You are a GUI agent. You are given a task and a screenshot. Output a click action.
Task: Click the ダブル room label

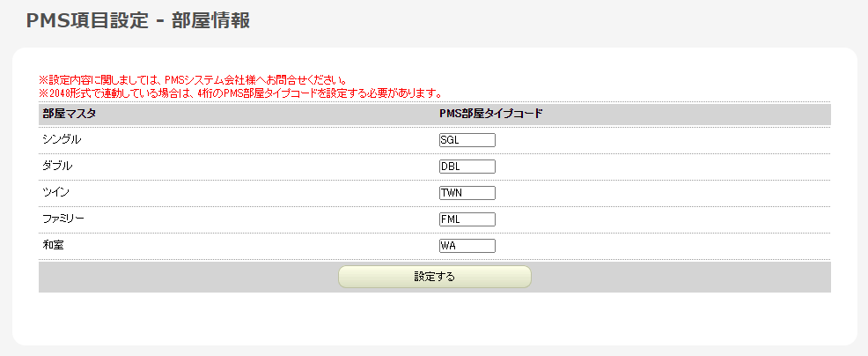point(57,166)
